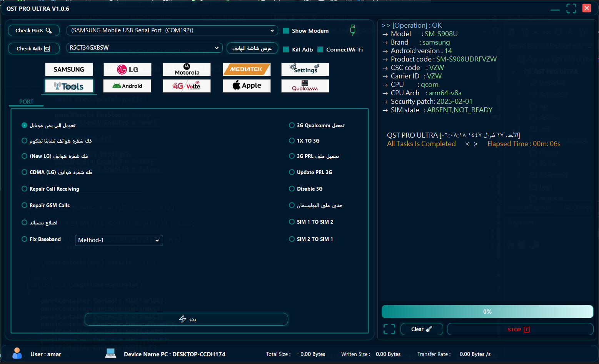
Task: Click the Security patch 2025-02-01 line
Action: (x=431, y=101)
